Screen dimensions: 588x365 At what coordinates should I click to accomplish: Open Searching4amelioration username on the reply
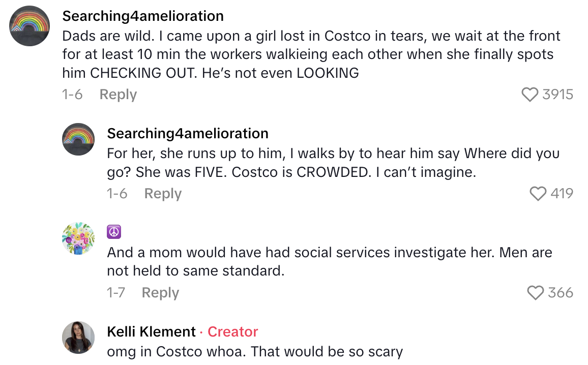click(188, 133)
